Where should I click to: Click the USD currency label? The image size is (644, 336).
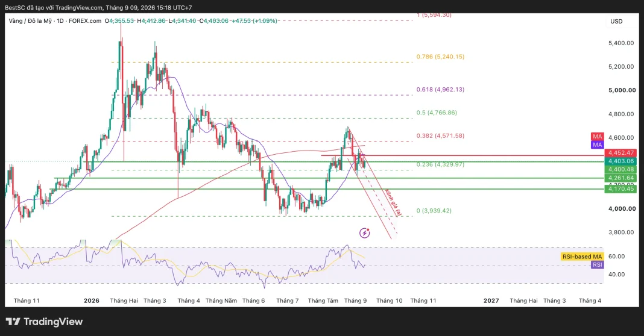point(616,21)
